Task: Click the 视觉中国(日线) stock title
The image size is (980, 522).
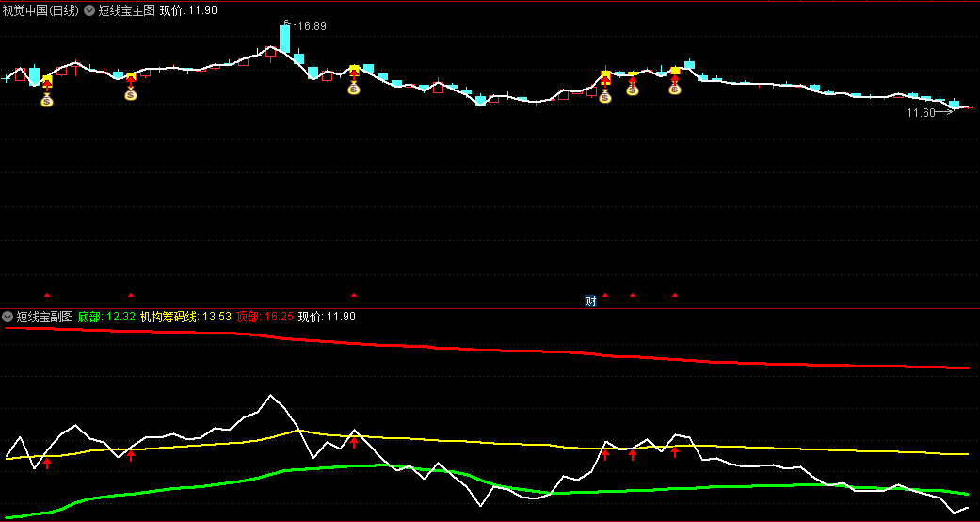Action: (x=40, y=10)
